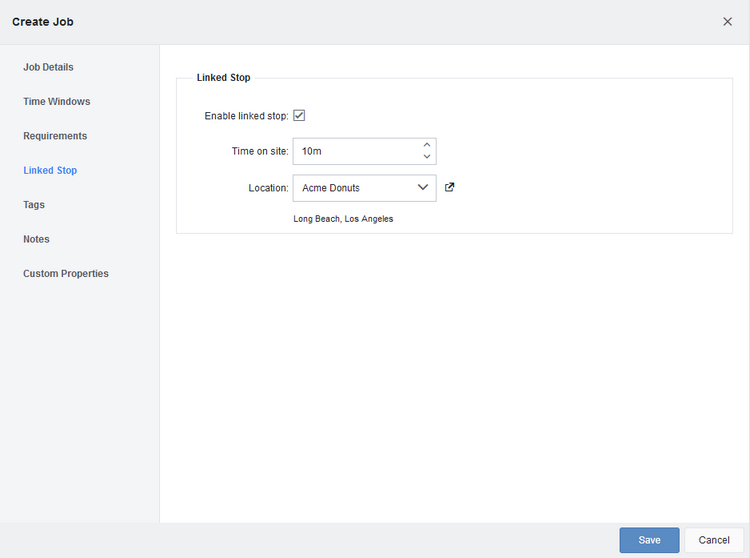Cancel job creation

tap(714, 540)
